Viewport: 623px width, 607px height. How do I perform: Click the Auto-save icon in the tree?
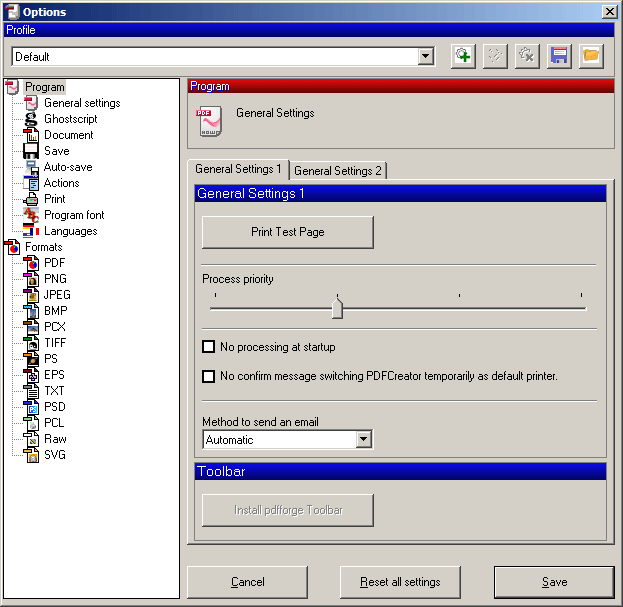click(31, 167)
